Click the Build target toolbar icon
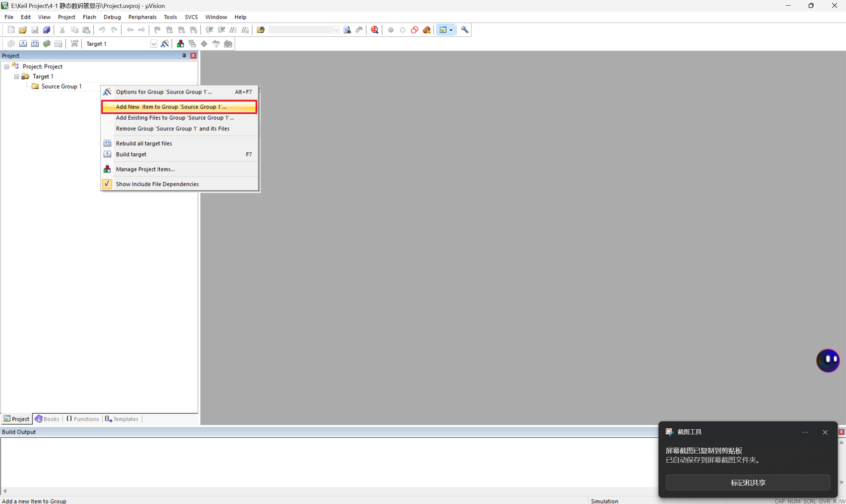The width and height of the screenshot is (846, 504). pos(23,44)
